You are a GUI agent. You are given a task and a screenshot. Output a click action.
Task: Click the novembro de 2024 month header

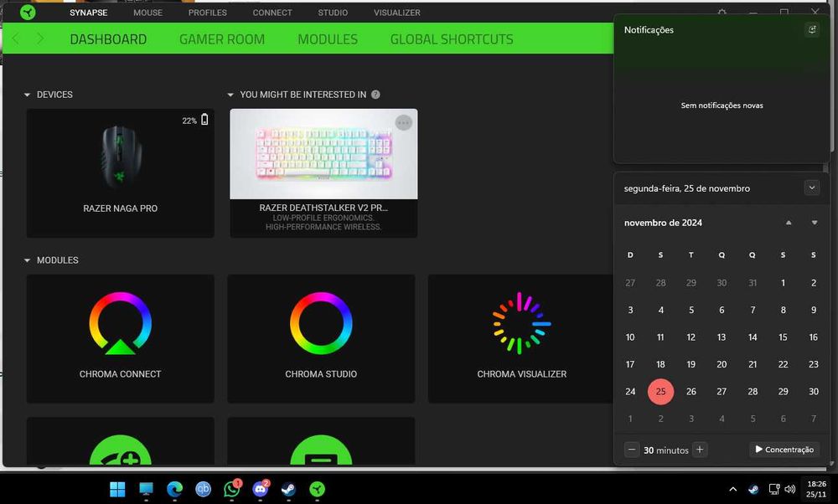663,223
